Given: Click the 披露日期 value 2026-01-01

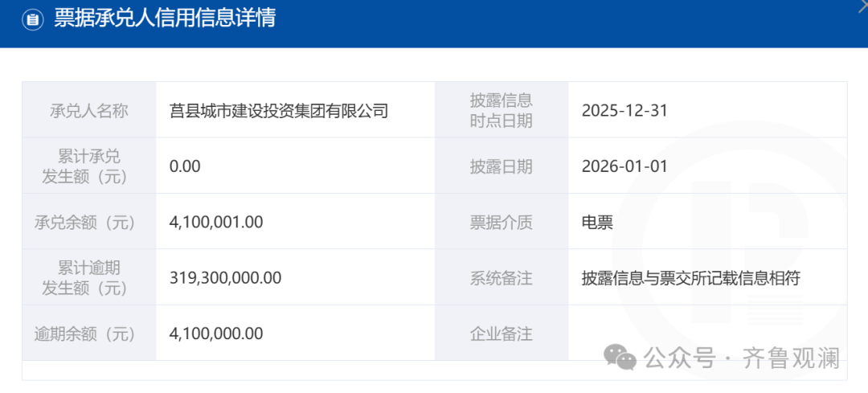Looking at the screenshot, I should [x=624, y=166].
